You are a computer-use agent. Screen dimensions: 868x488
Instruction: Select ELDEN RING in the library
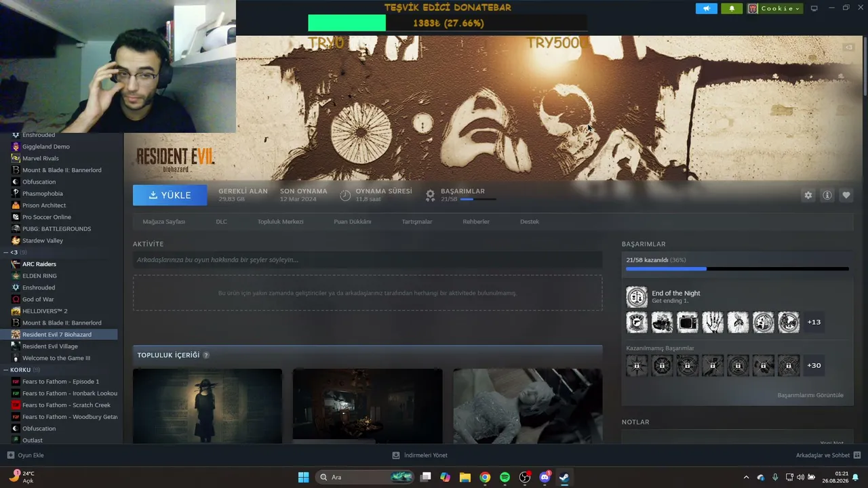59,276
